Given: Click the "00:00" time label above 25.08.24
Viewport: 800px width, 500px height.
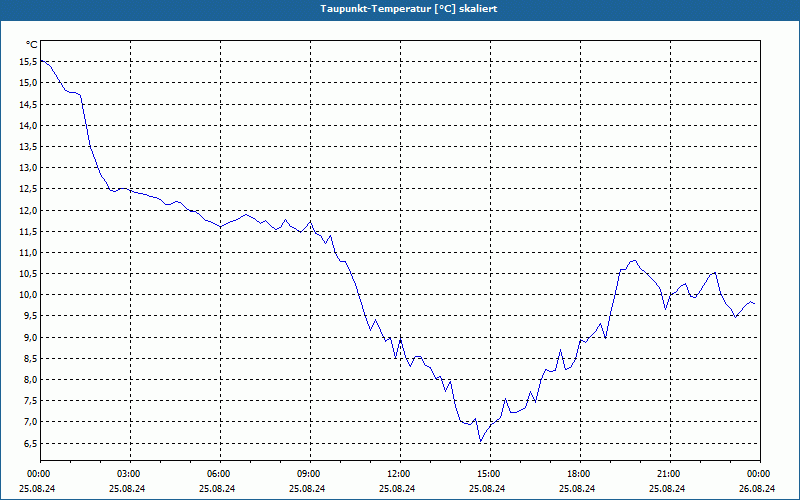Looking at the screenshot, I should [37, 474].
